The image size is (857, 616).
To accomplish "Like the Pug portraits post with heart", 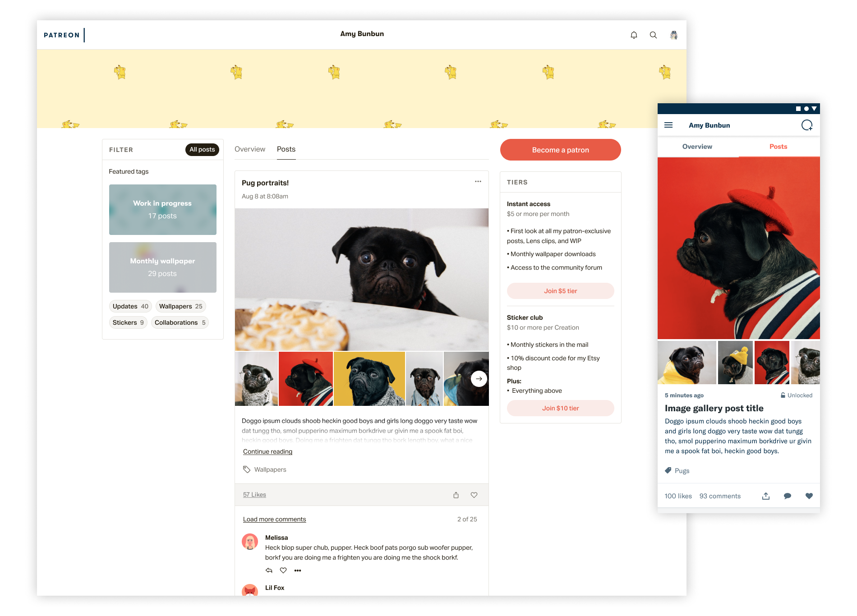I will point(474,495).
